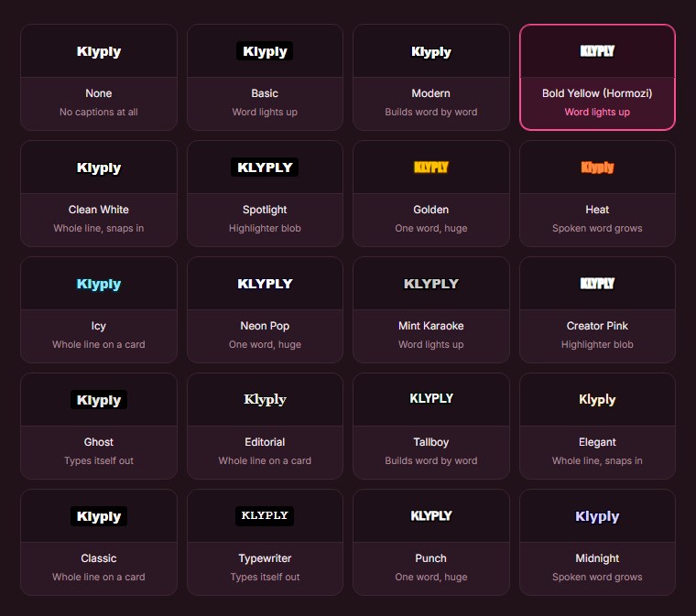This screenshot has height=616, width=696.
Task: Select the Creator Pink style card
Action: (x=597, y=309)
